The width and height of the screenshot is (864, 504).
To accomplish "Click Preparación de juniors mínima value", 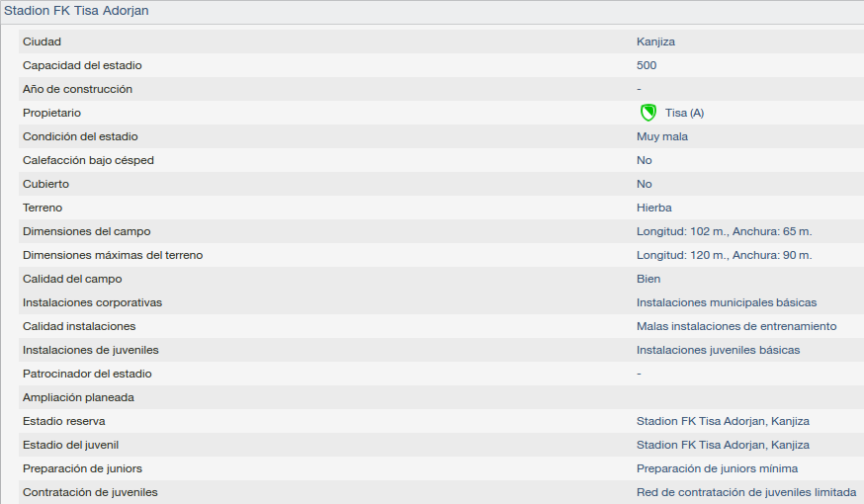I will 717,468.
